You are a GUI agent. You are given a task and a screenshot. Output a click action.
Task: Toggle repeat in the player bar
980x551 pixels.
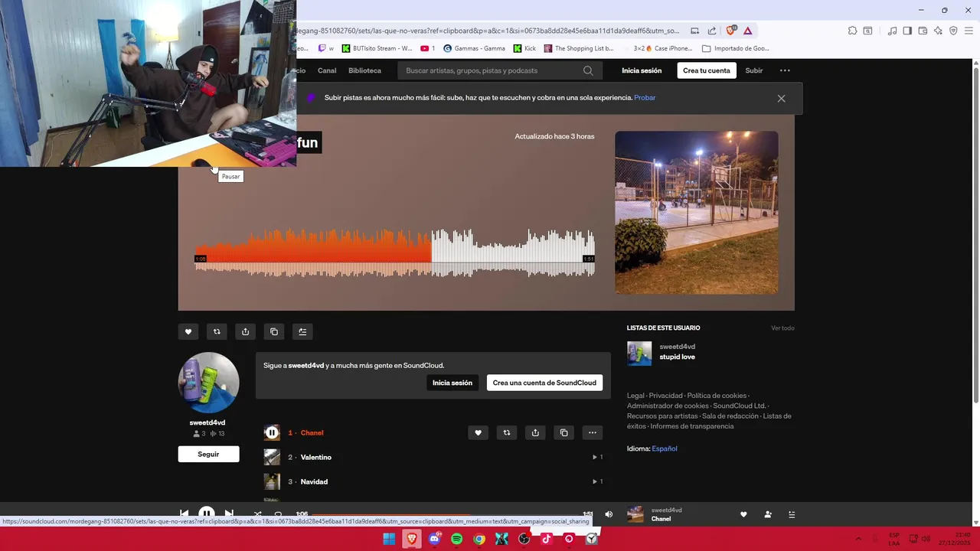[x=278, y=514]
